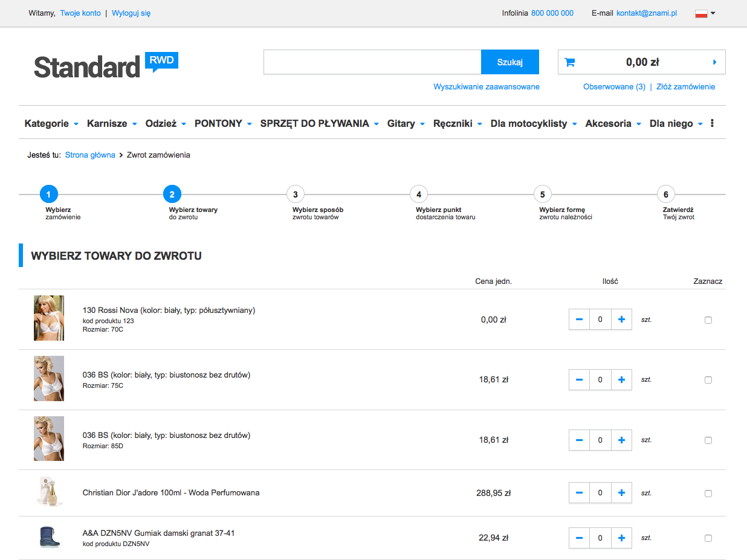Image resolution: width=747 pixels, height=560 pixels.
Task: Open Wyszukiwanie zaawansowane link
Action: [486, 86]
